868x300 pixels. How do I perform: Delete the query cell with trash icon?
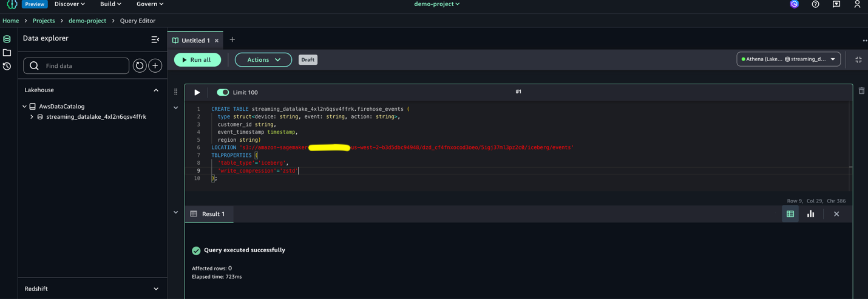[861, 91]
